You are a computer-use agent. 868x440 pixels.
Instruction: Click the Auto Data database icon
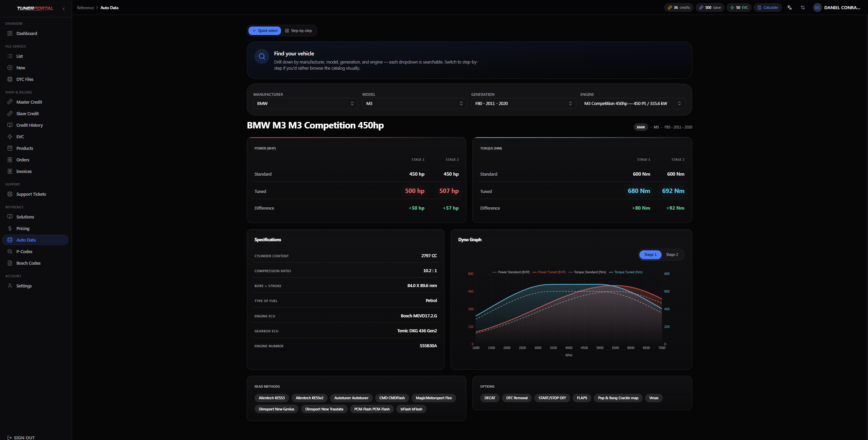(10, 240)
